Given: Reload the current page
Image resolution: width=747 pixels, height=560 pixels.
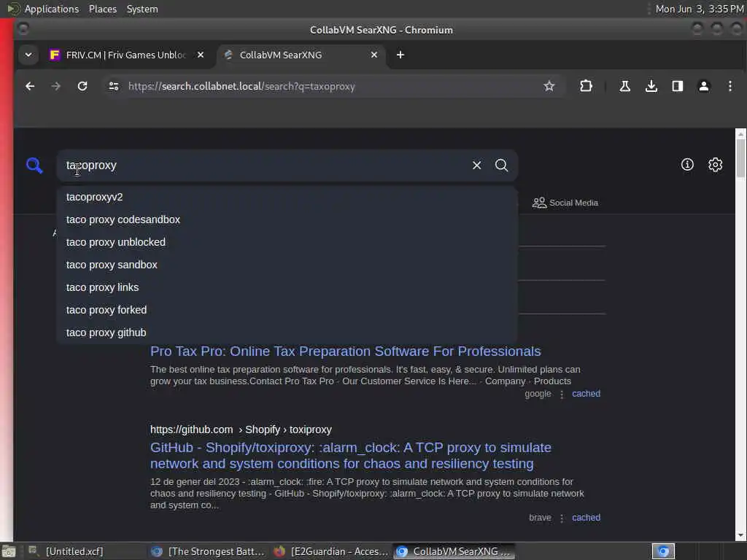Looking at the screenshot, I should tap(82, 86).
